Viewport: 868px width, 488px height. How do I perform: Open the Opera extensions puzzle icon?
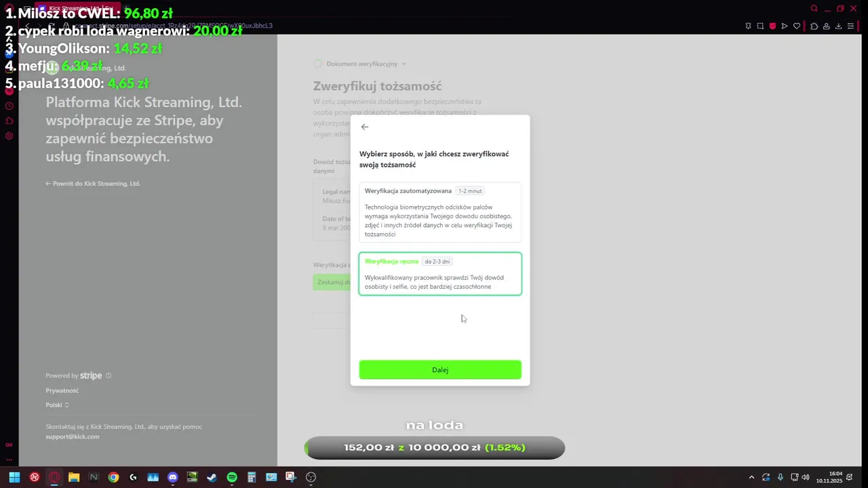coord(814,26)
